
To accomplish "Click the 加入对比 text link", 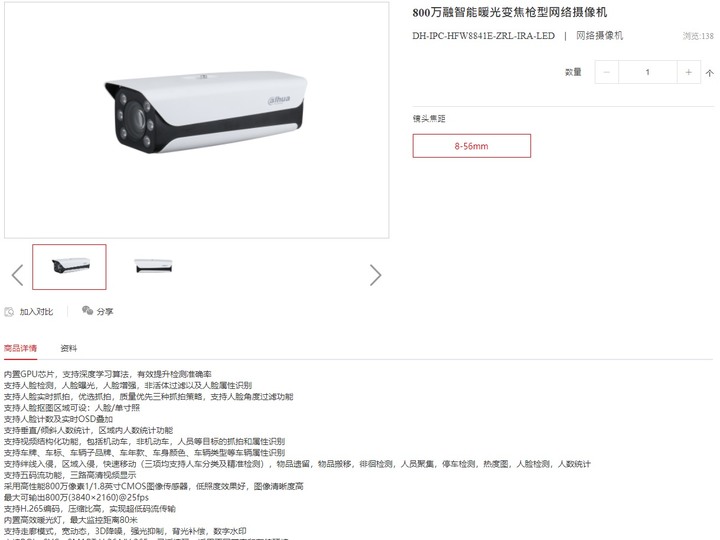I will point(36,312).
